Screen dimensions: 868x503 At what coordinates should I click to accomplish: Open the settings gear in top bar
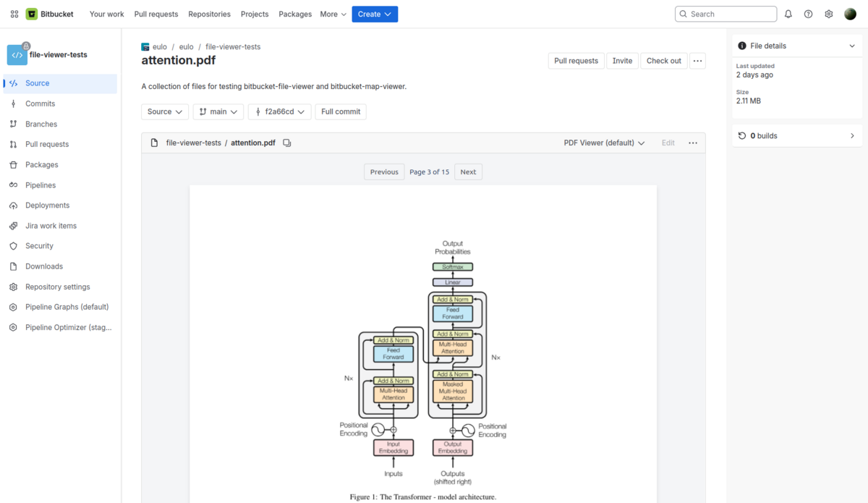[x=829, y=14]
